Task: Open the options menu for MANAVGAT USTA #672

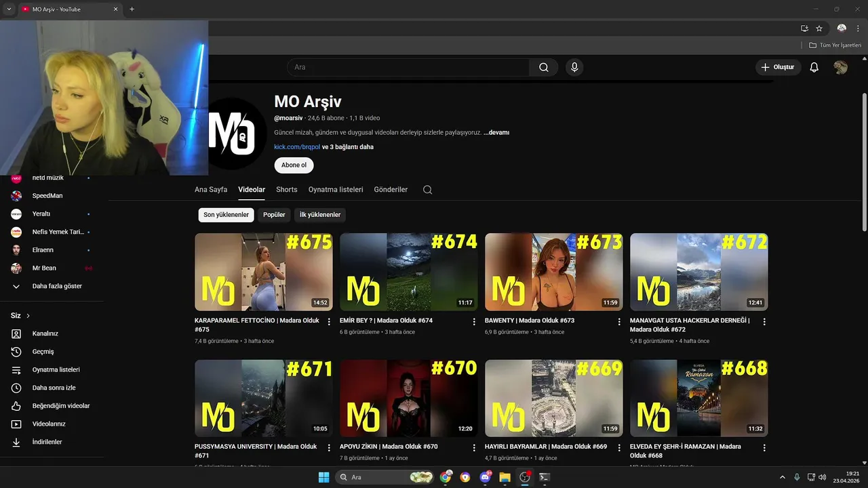Action: pyautogui.click(x=764, y=322)
